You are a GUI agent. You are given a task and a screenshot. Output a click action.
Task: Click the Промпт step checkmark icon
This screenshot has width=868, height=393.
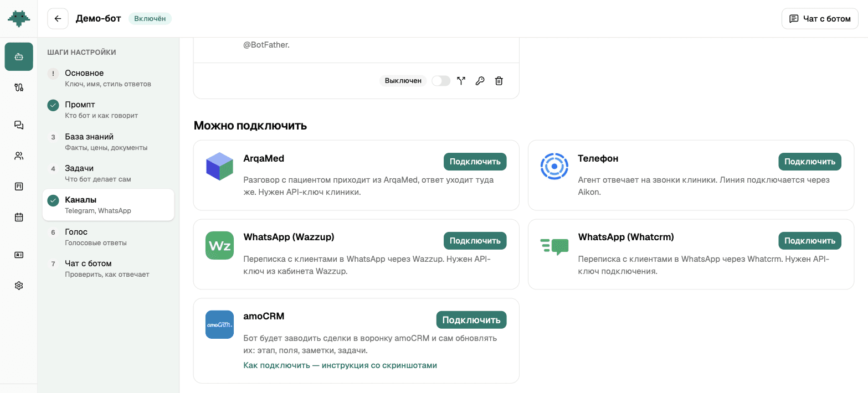point(53,105)
